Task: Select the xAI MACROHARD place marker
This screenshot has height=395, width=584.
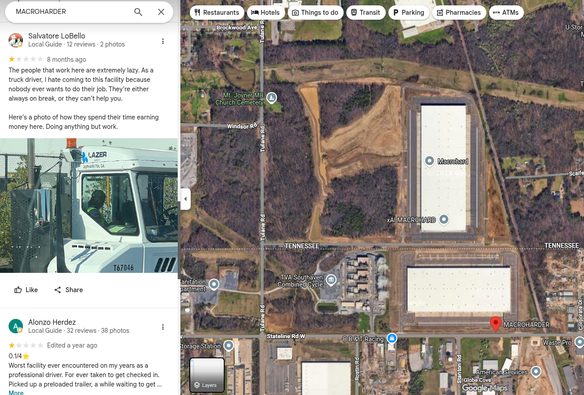Action: tap(444, 219)
